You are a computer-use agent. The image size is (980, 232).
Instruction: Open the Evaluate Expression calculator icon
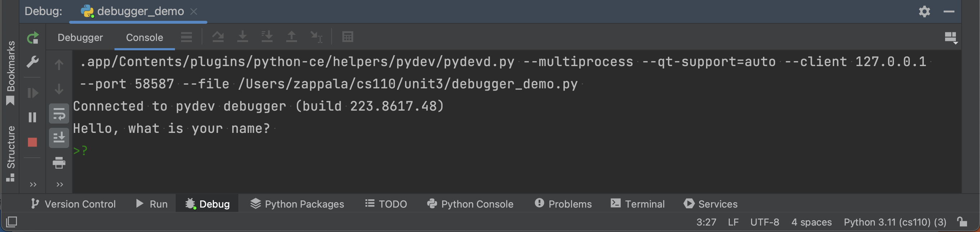pos(347,37)
